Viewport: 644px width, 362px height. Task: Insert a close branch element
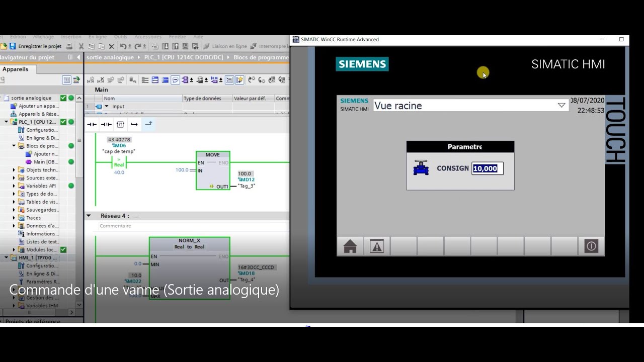point(148,124)
